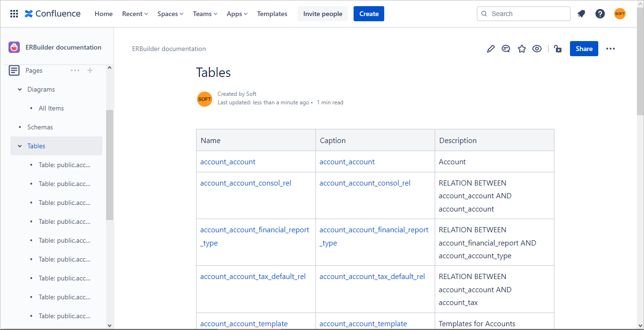
Task: Collapse the Tables tree item
Action: (x=20, y=146)
